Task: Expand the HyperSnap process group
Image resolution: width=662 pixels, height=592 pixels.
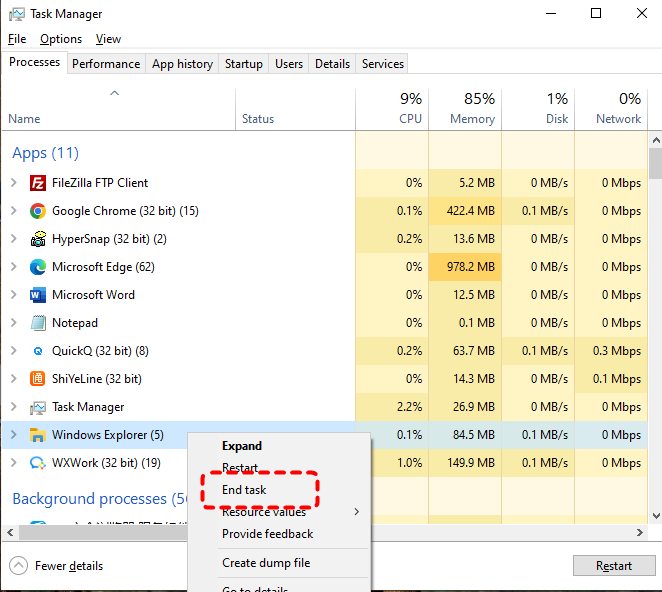Action: 14,239
